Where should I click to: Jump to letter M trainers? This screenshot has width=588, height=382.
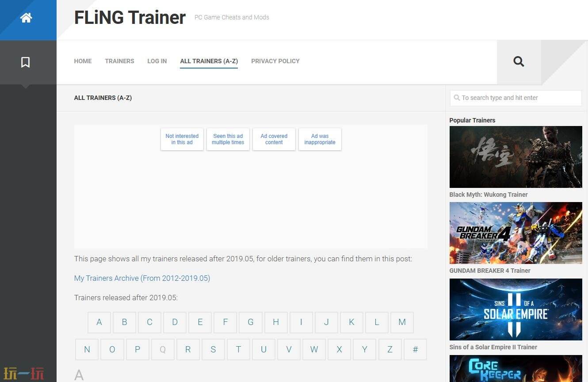coord(402,322)
